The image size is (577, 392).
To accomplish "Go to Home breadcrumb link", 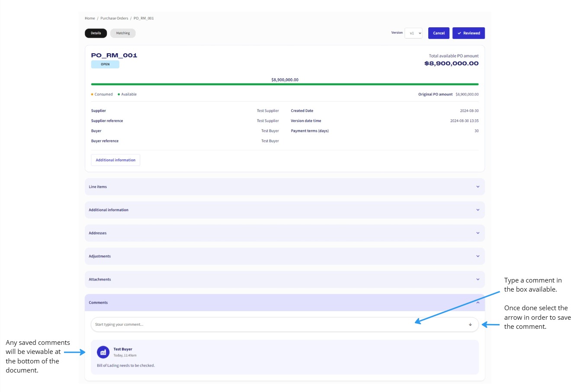I will [90, 18].
